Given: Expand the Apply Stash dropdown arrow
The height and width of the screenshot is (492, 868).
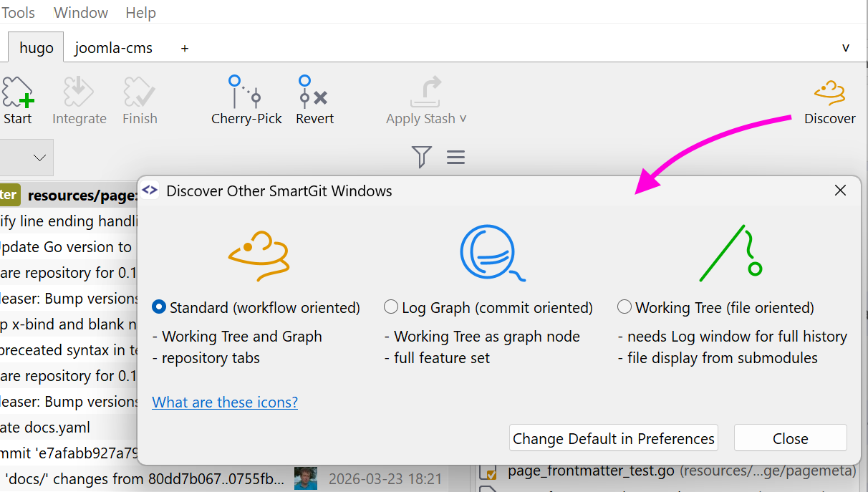Looking at the screenshot, I should click(x=462, y=120).
